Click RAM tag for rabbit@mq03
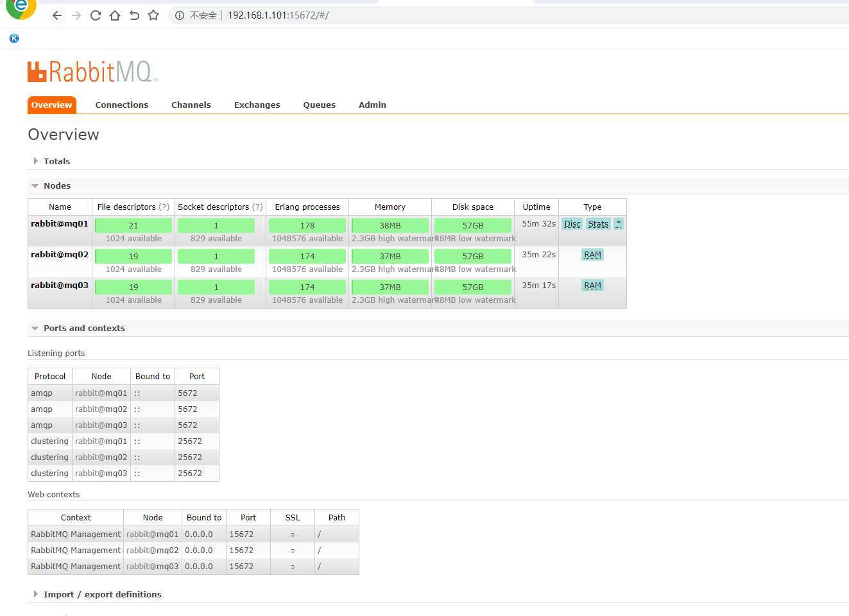Viewport: 849px width, 616px height. (x=592, y=285)
